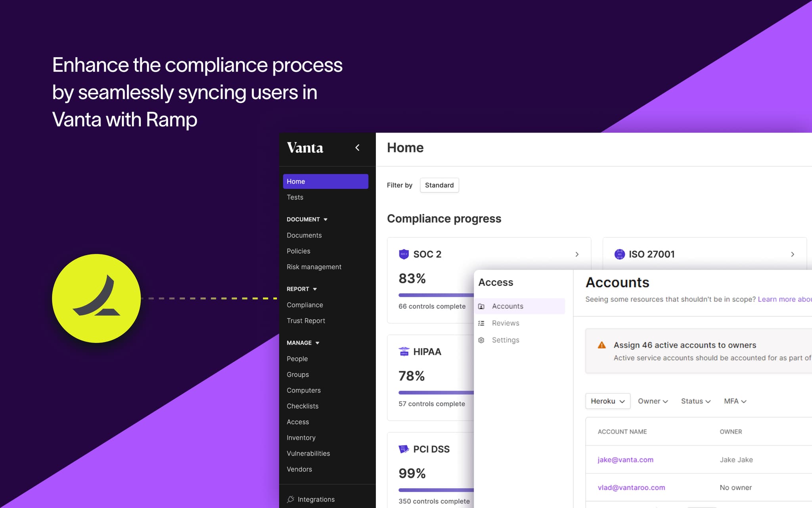Click the PCI DSS card icon
This screenshot has width=812, height=508.
pos(404,449)
